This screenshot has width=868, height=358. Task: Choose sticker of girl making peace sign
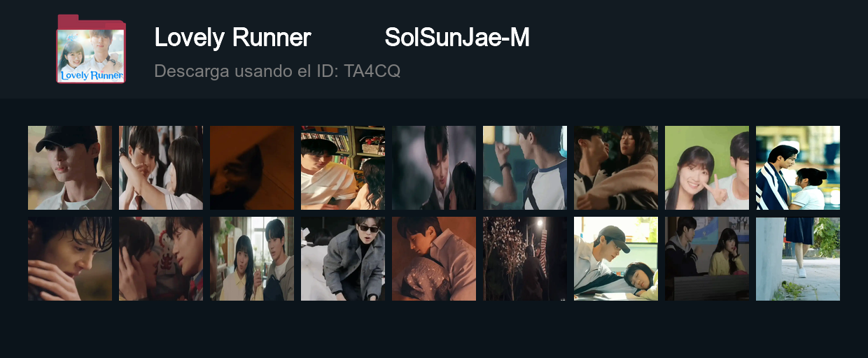(707, 168)
